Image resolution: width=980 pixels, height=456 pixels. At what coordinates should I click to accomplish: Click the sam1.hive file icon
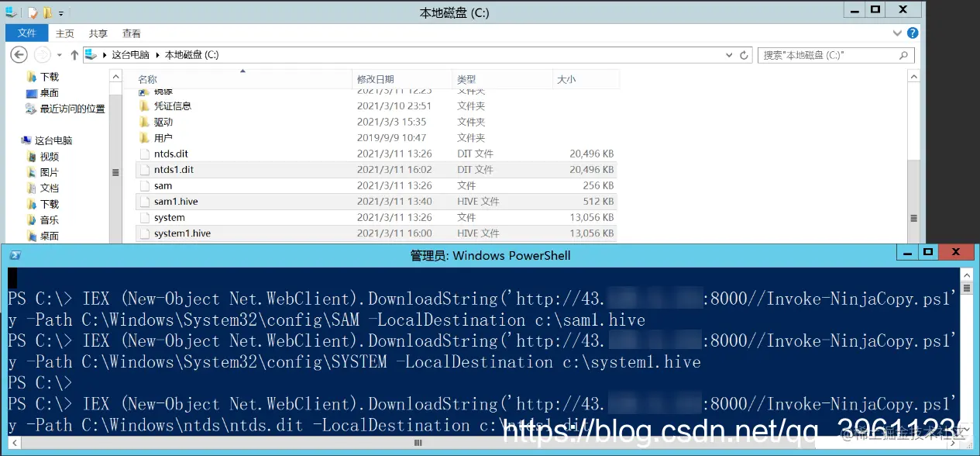pyautogui.click(x=144, y=201)
